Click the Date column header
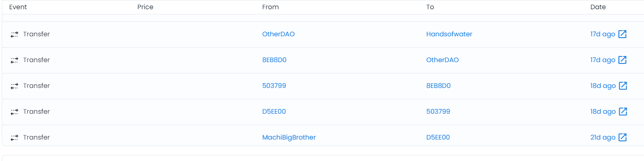This screenshot has height=161, width=644. 598,7
